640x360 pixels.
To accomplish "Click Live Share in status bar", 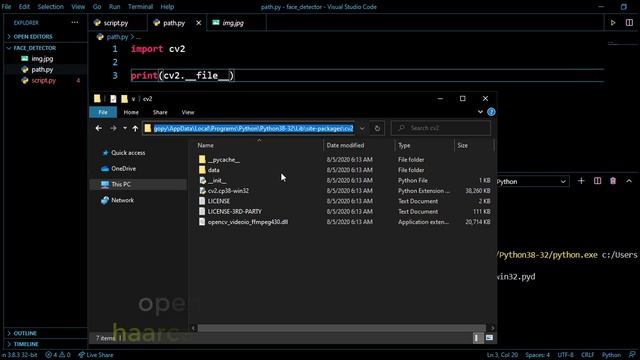I will 96,355.
